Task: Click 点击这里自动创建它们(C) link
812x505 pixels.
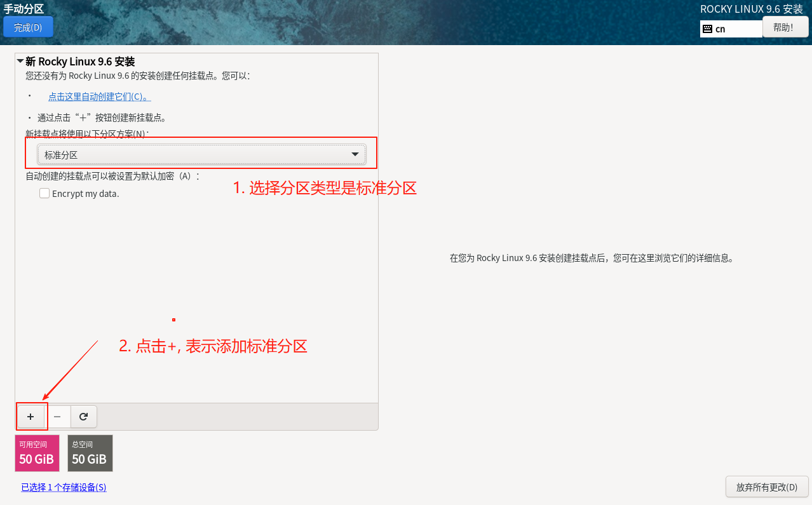Action: click(100, 97)
